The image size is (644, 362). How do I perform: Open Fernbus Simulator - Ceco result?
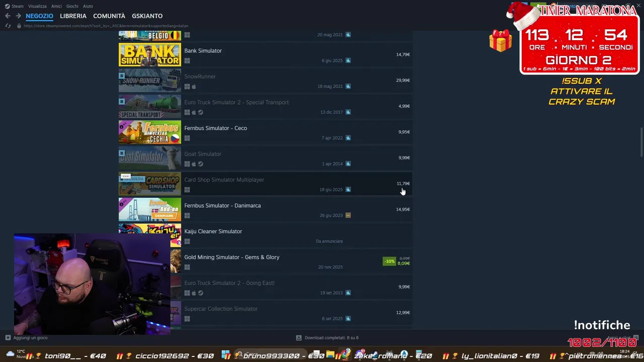(265, 132)
